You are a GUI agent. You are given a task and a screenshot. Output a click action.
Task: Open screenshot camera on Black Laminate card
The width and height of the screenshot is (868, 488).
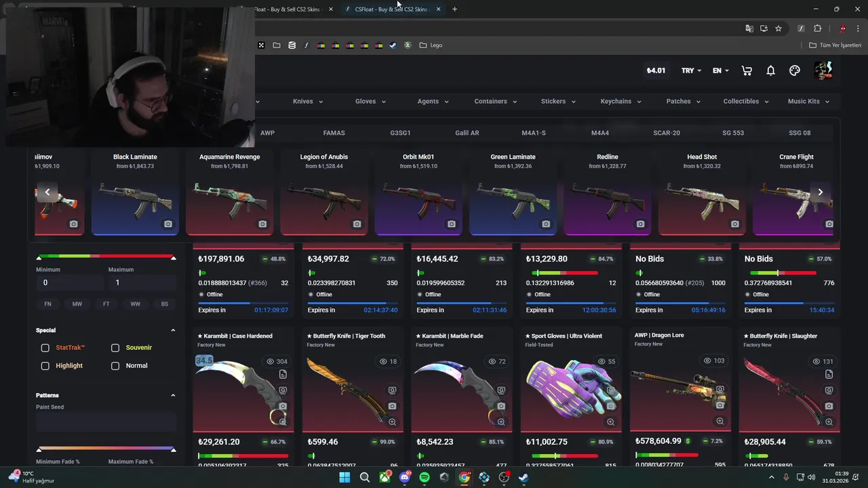(167, 224)
